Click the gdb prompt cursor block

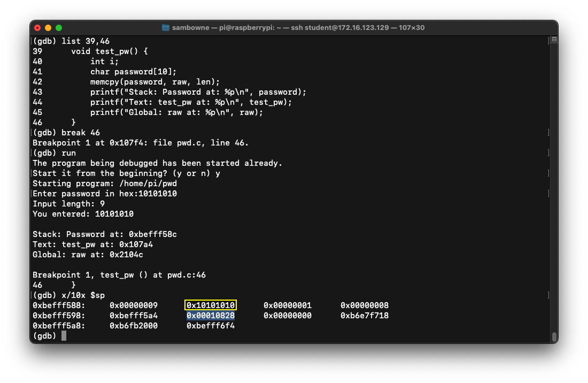click(x=64, y=336)
